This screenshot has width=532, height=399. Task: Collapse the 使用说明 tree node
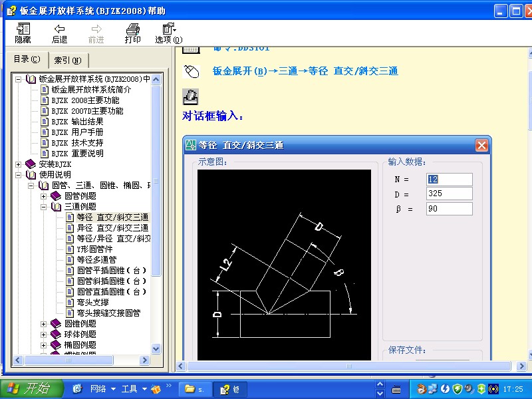(19, 175)
